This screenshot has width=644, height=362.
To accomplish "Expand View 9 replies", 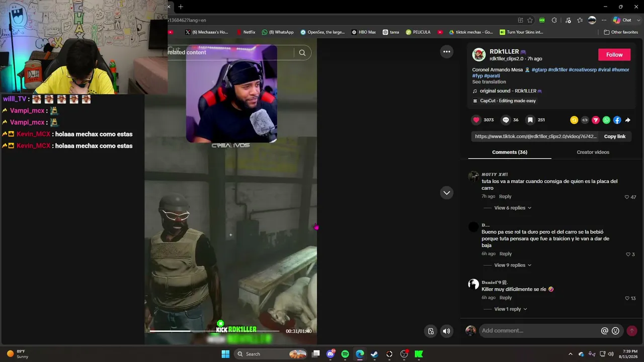I will point(513,265).
